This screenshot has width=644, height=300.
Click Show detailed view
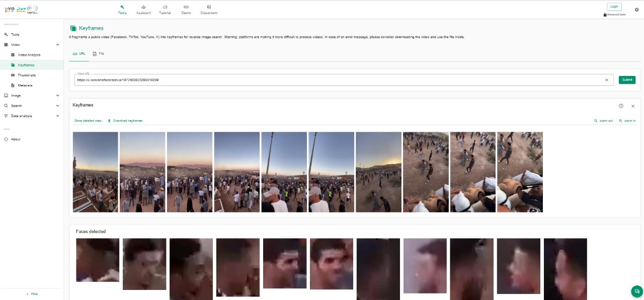click(88, 121)
